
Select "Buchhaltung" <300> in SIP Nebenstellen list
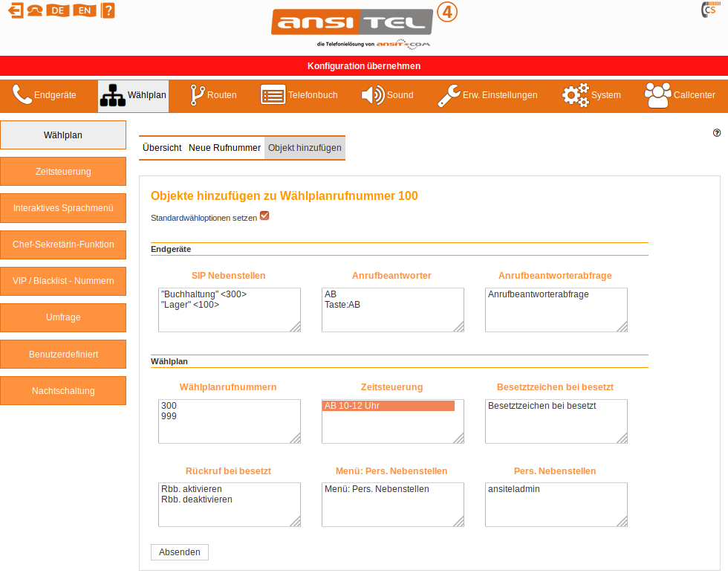tap(204, 294)
